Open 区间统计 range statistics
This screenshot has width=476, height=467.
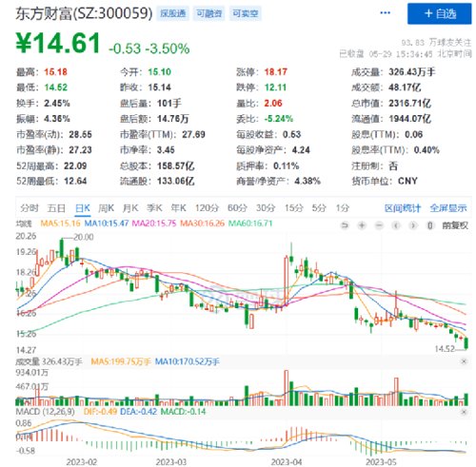(x=403, y=208)
